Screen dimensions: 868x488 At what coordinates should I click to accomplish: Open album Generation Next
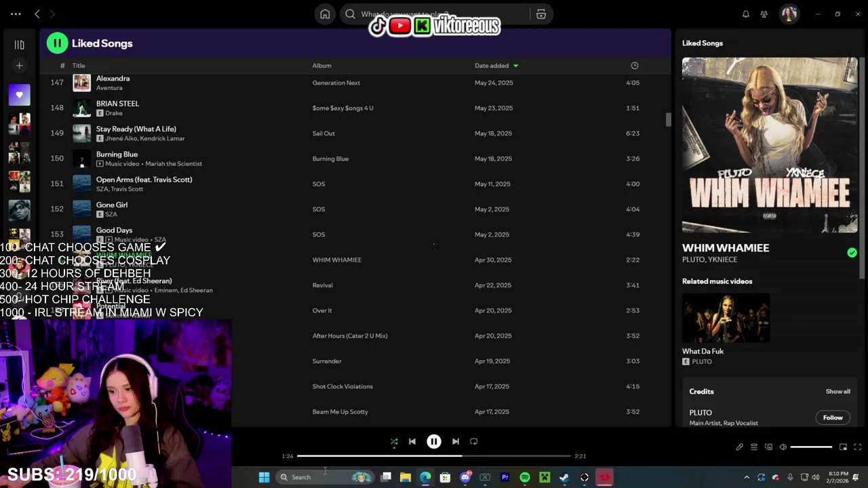coord(336,83)
